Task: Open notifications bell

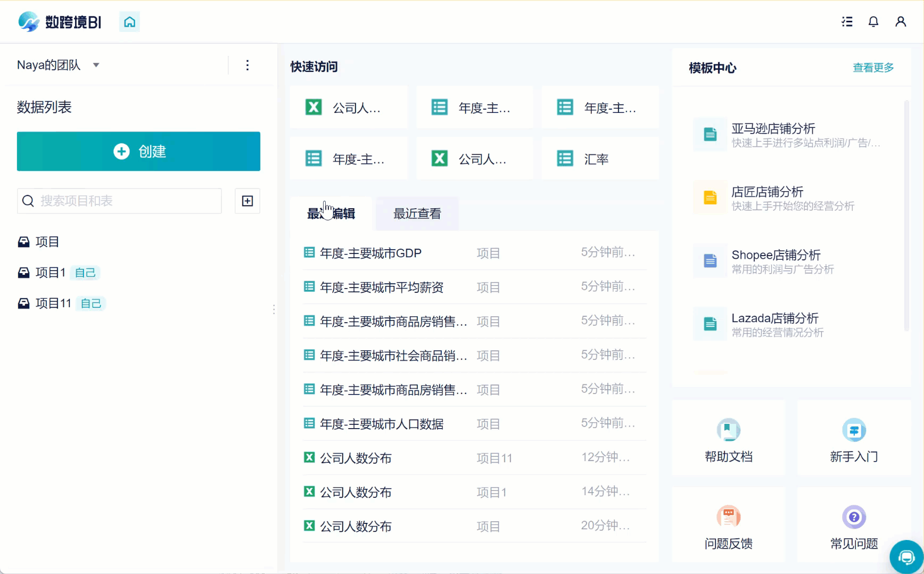Action: (873, 22)
